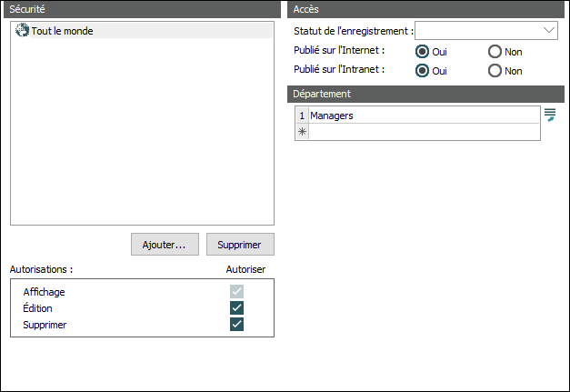Screen dimensions: 570x392
Task: Open the Département grid options icon
Action: coord(549,115)
